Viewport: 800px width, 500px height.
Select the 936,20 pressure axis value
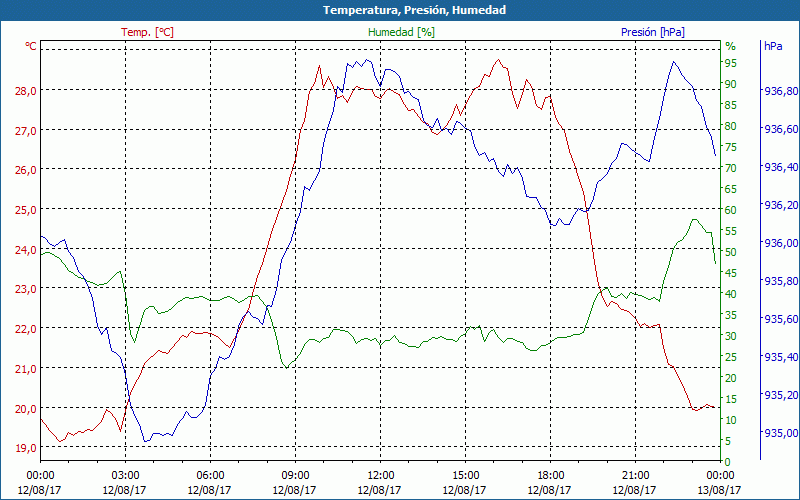[781, 205]
